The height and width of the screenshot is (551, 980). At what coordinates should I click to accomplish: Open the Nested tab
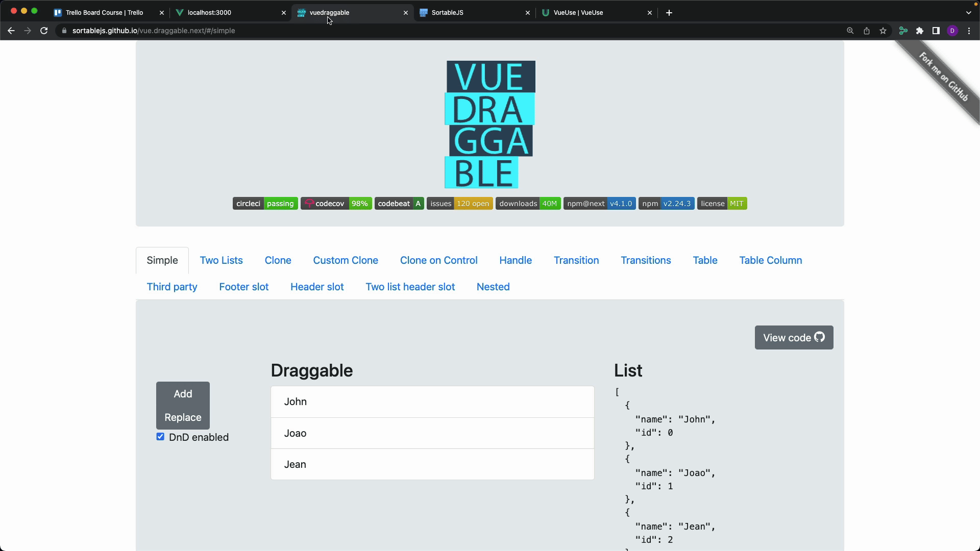click(x=493, y=287)
